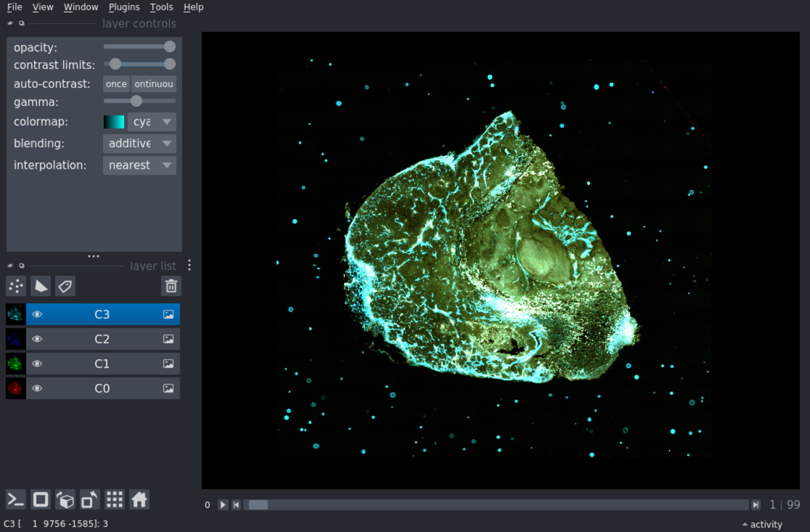Toggle visibility of C1 layer
Viewport: 810px width, 532px height.
point(37,364)
